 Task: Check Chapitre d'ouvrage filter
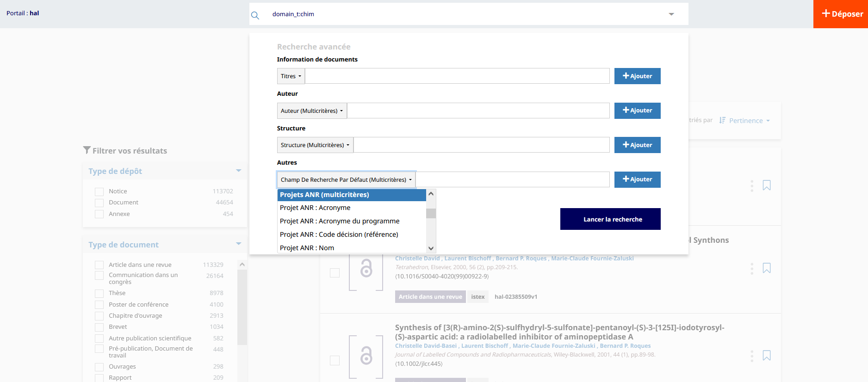tap(99, 316)
